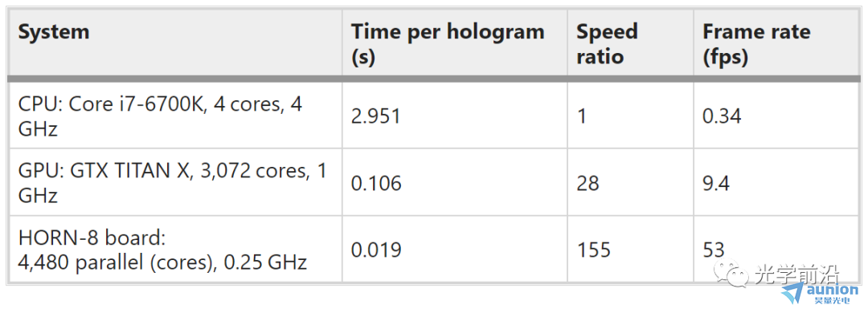
Task: Click the 0.34 frame rate cell
Action: pos(722,116)
